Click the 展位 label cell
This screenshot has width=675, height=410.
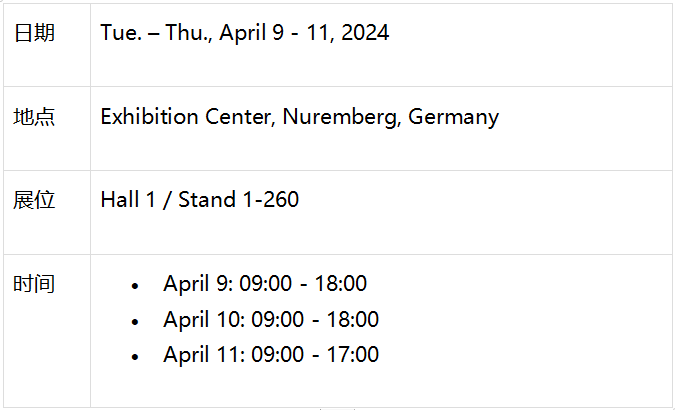click(34, 200)
